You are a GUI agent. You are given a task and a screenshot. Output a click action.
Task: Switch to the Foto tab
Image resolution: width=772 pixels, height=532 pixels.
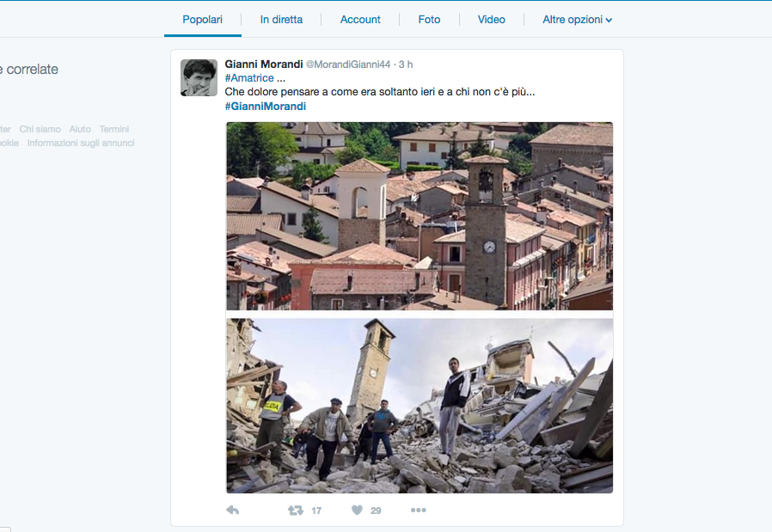point(429,19)
